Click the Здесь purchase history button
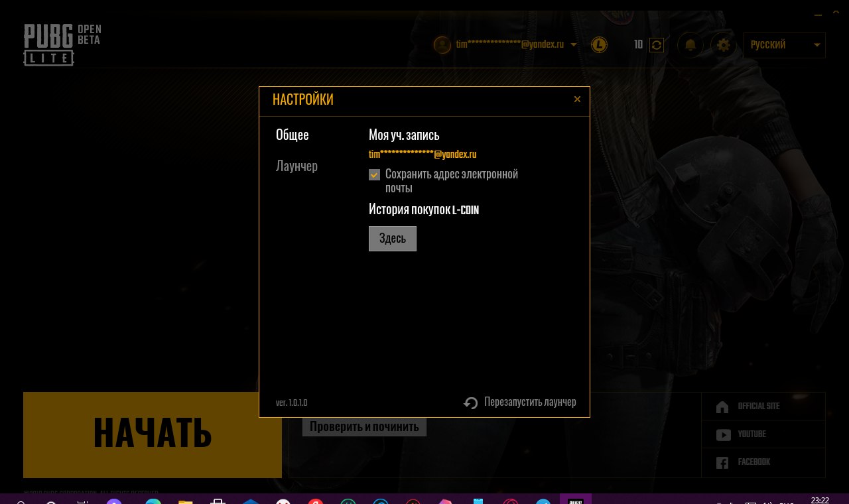The height and width of the screenshot is (504, 849). (x=393, y=239)
